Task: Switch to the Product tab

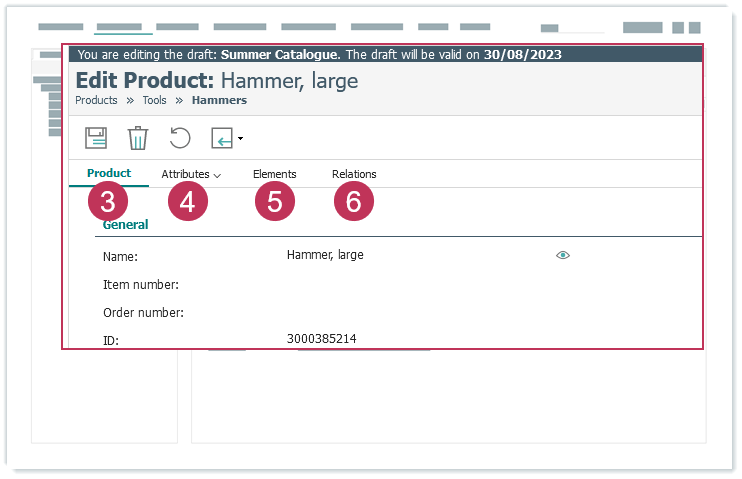Action: (x=109, y=174)
